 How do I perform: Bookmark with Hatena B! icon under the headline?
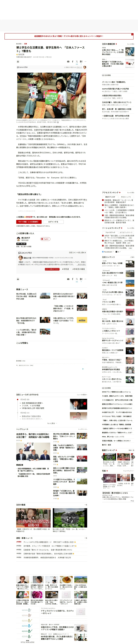[81, 62]
